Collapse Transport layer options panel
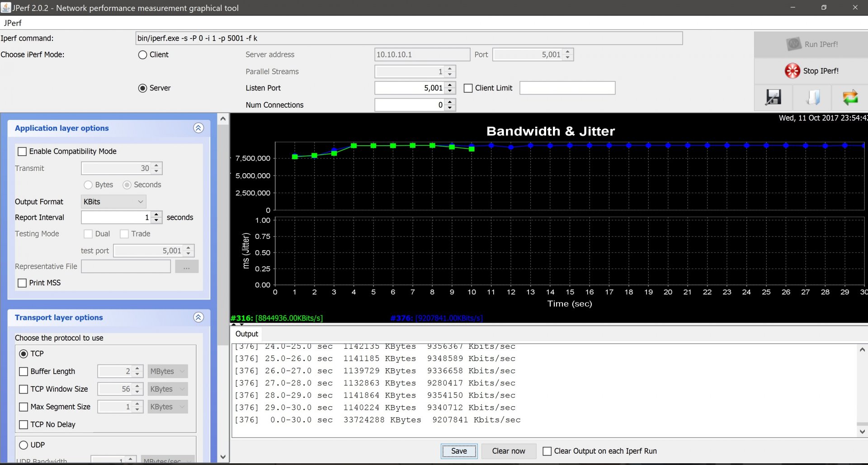Image resolution: width=868 pixels, height=465 pixels. point(198,317)
